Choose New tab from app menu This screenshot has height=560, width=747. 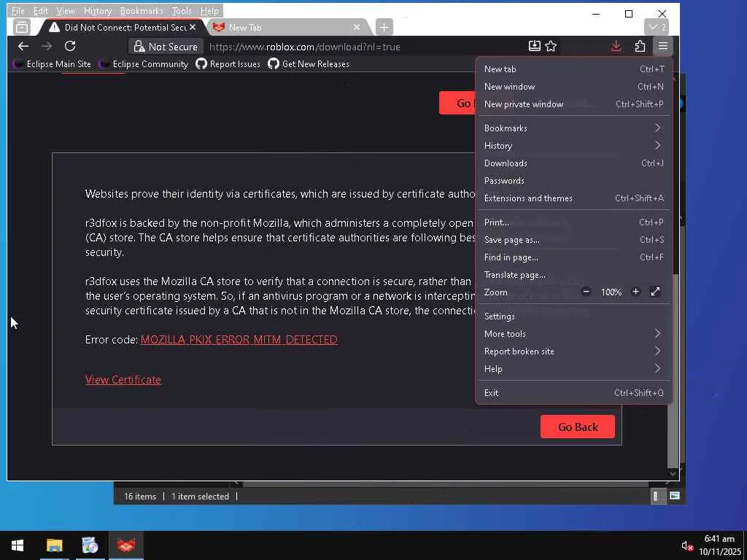(573, 69)
